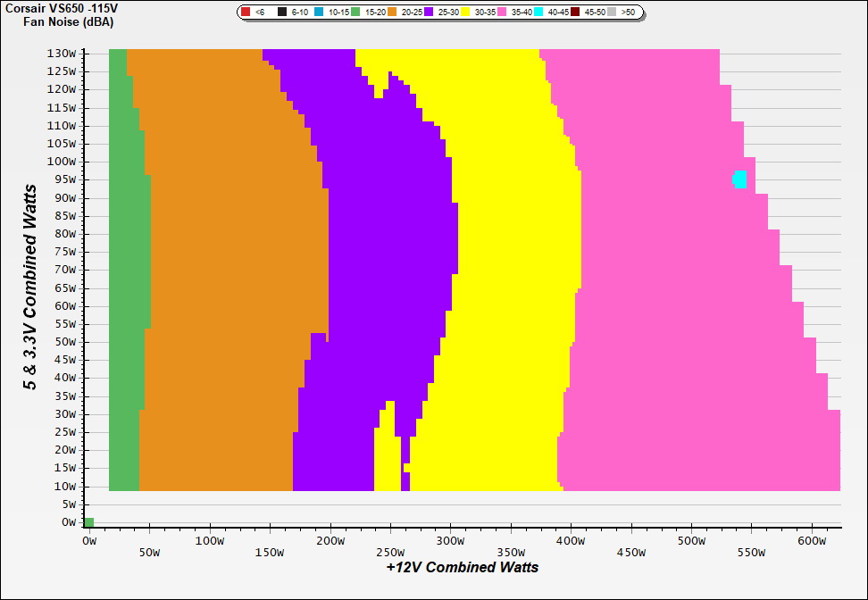868x600 pixels.
Task: Select the dark red 45-50 legend swatch
Action: 575,12
